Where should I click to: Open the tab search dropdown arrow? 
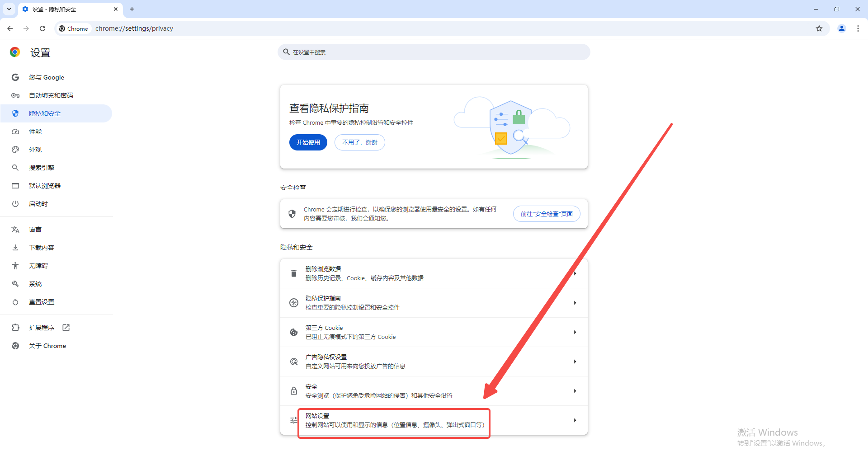(9, 9)
